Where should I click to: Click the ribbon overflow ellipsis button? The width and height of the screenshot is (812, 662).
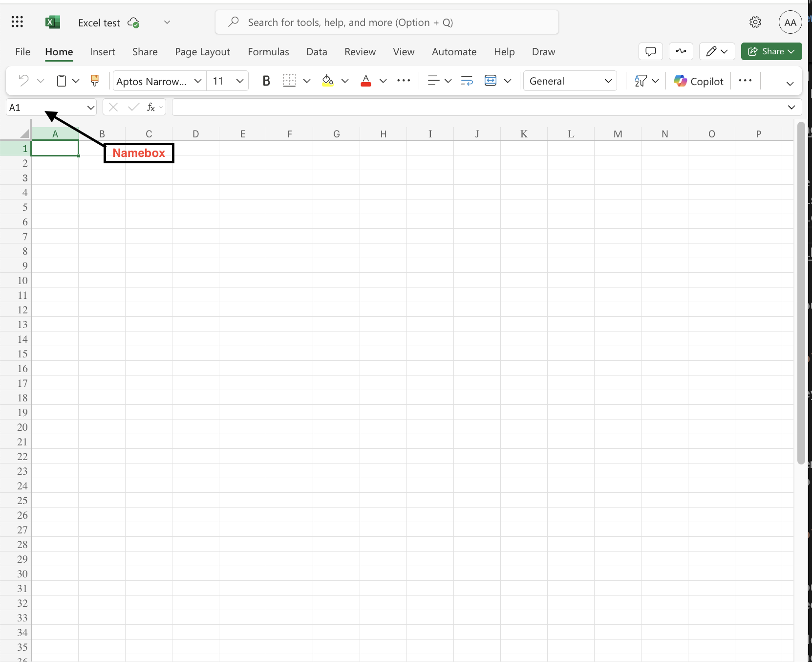pyautogui.click(x=745, y=81)
